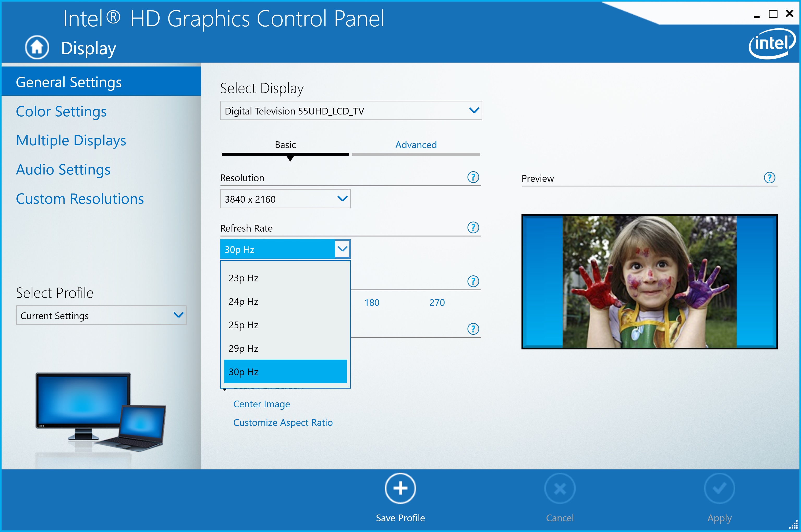The image size is (801, 532).
Task: Switch to the Basic tab
Action: (285, 145)
